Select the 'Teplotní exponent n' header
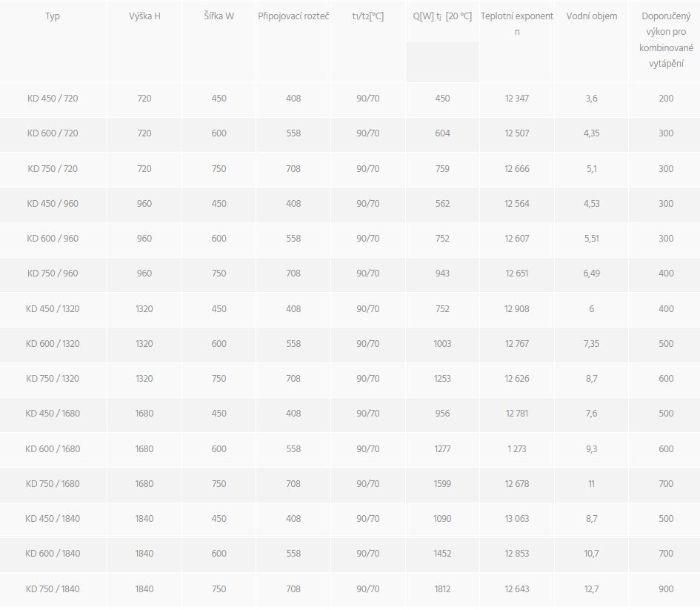Image resolution: width=700 pixels, height=610 pixels. point(516,24)
